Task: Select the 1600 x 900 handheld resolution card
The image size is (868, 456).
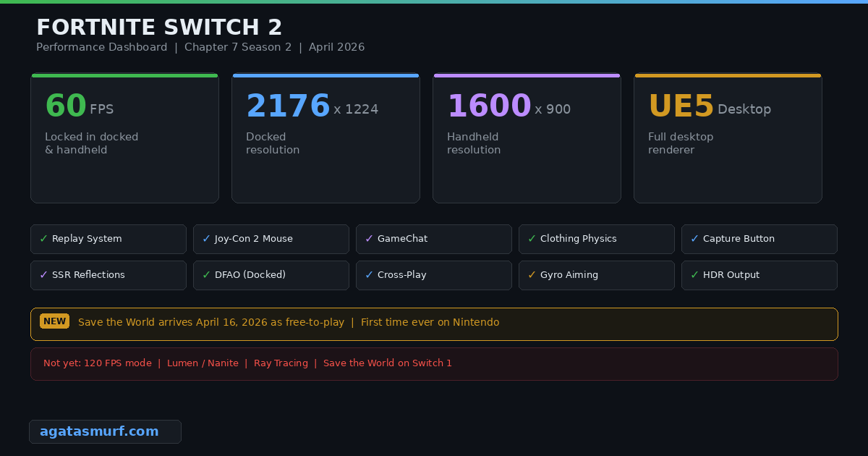Action: tap(527, 138)
